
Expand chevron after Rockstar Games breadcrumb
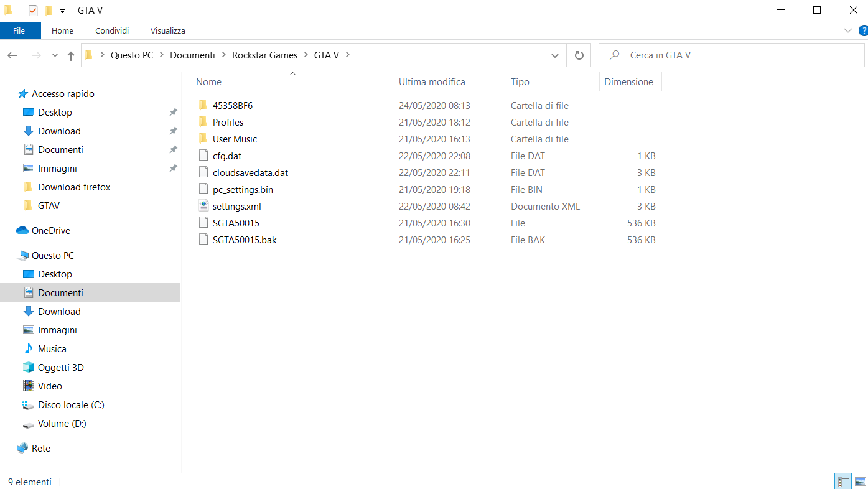(306, 55)
